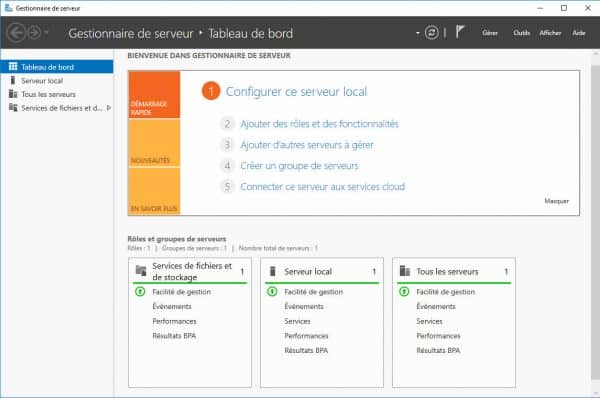This screenshot has height=398, width=600.
Task: Click the Gestionnaire de serveur title bar icon
Action: (x=8, y=8)
